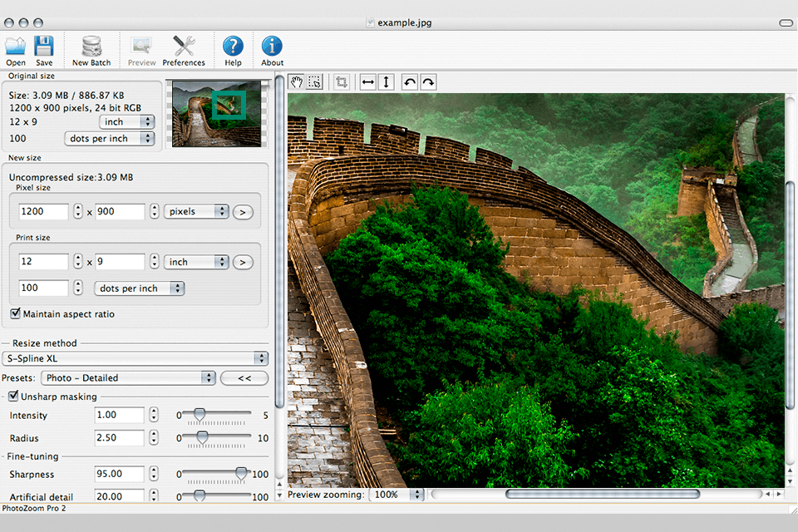The height and width of the screenshot is (532, 798).
Task: Open Preferences tools icon
Action: coord(184,47)
